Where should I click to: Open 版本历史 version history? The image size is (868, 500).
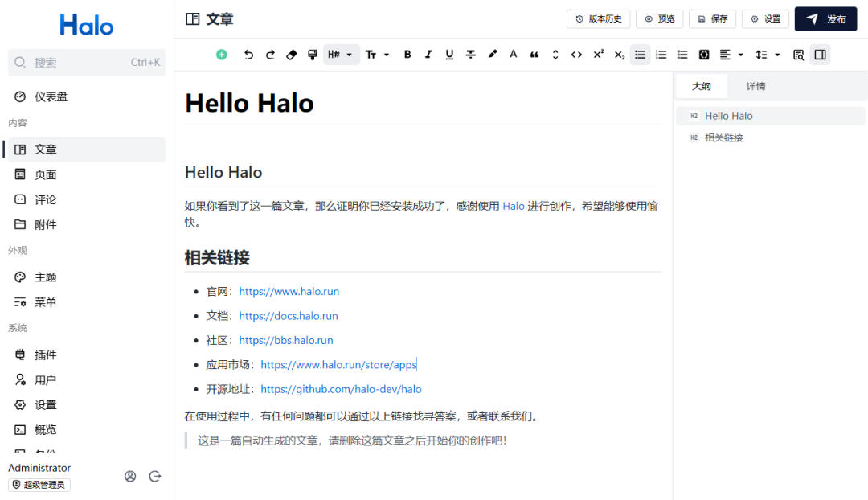(599, 18)
